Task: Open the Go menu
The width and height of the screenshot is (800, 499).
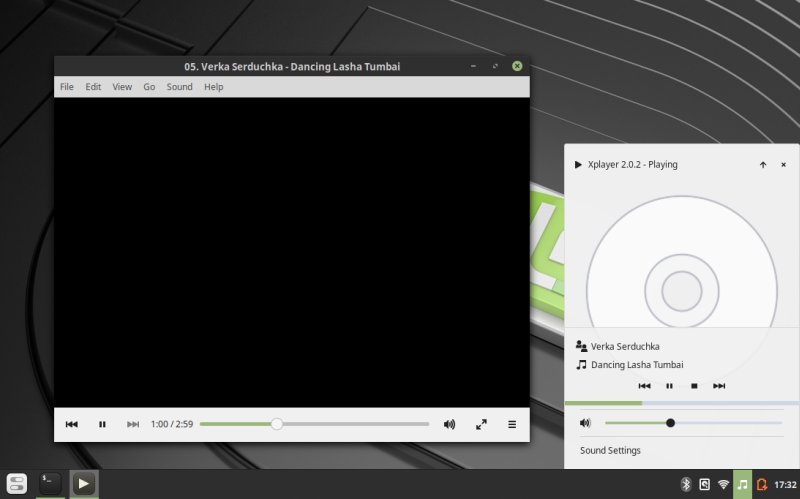Action: click(149, 87)
